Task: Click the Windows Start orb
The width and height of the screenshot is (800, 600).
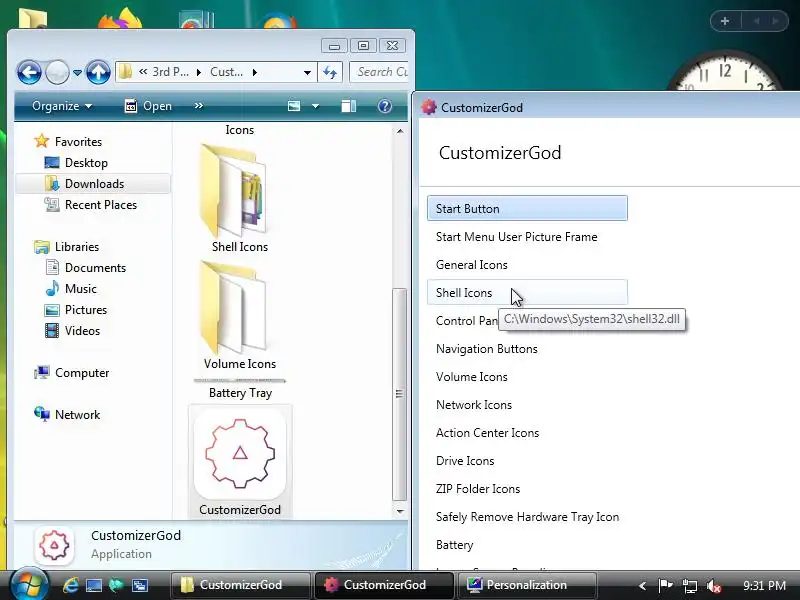Action: [x=29, y=584]
